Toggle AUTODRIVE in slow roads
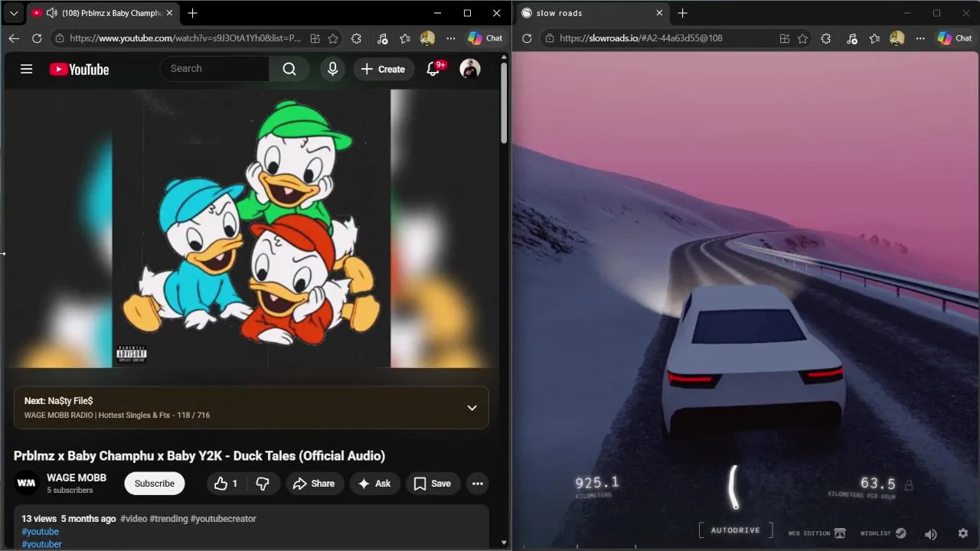Screen dimensions: 980x551 (x=735, y=530)
